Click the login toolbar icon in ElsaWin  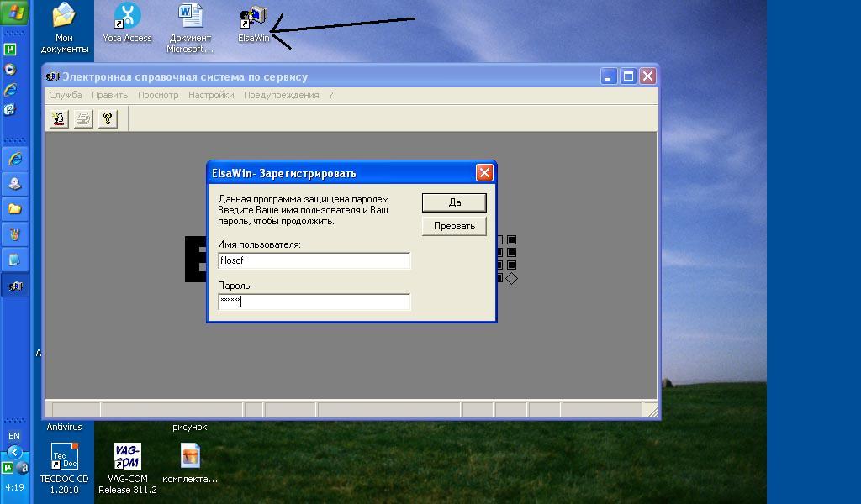pos(58,119)
